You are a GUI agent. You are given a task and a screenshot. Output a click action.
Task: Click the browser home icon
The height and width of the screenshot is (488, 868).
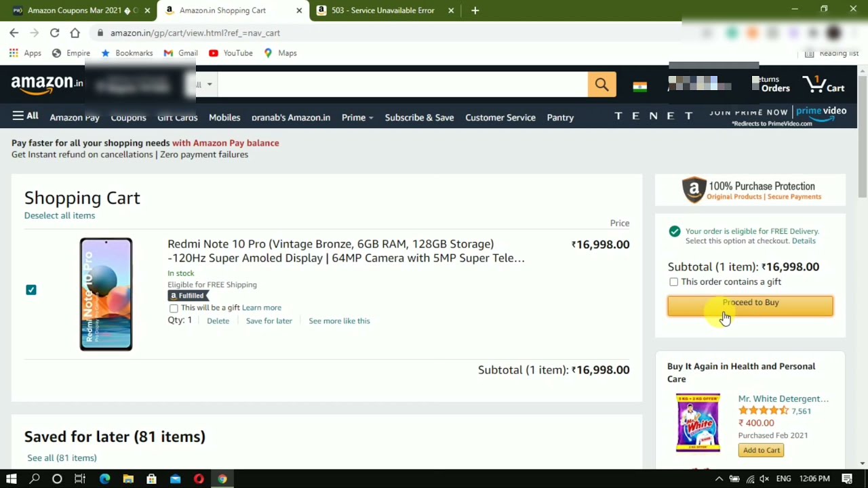[75, 33]
